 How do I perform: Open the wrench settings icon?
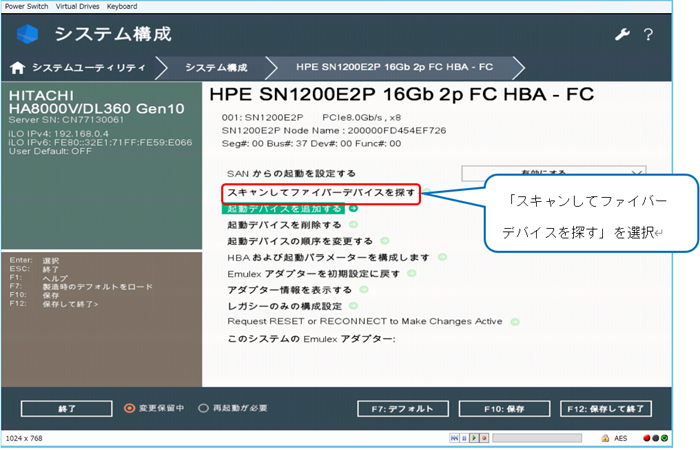pos(622,34)
